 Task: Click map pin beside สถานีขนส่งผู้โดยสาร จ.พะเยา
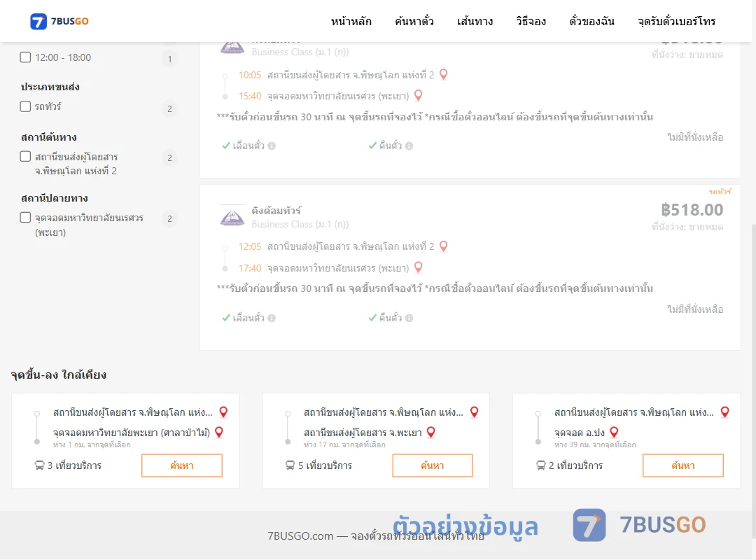431,432
